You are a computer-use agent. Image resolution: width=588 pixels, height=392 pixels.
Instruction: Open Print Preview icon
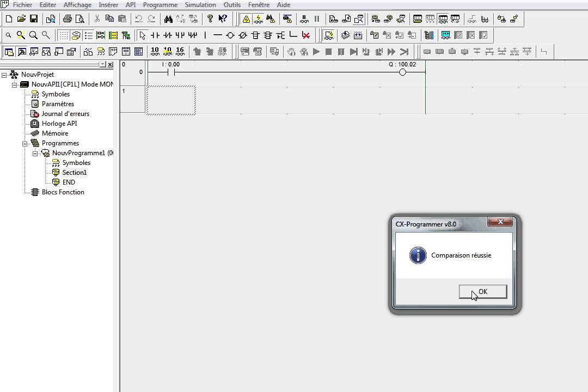coord(80,19)
